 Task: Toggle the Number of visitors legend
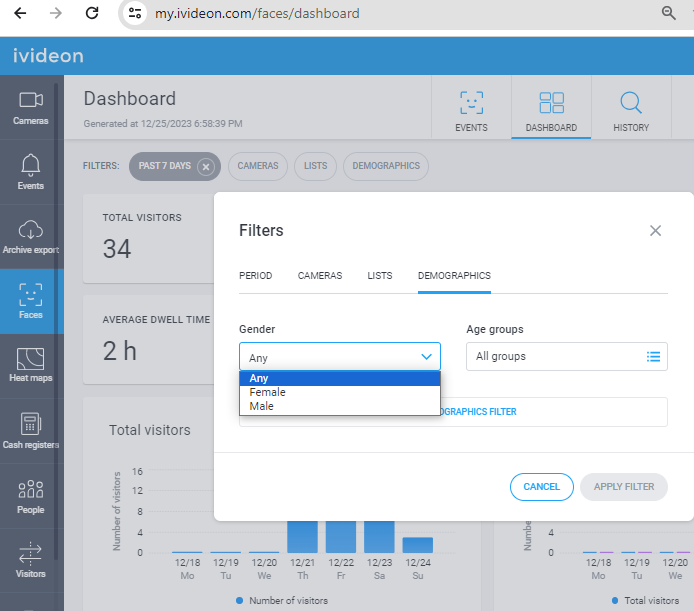click(x=282, y=601)
